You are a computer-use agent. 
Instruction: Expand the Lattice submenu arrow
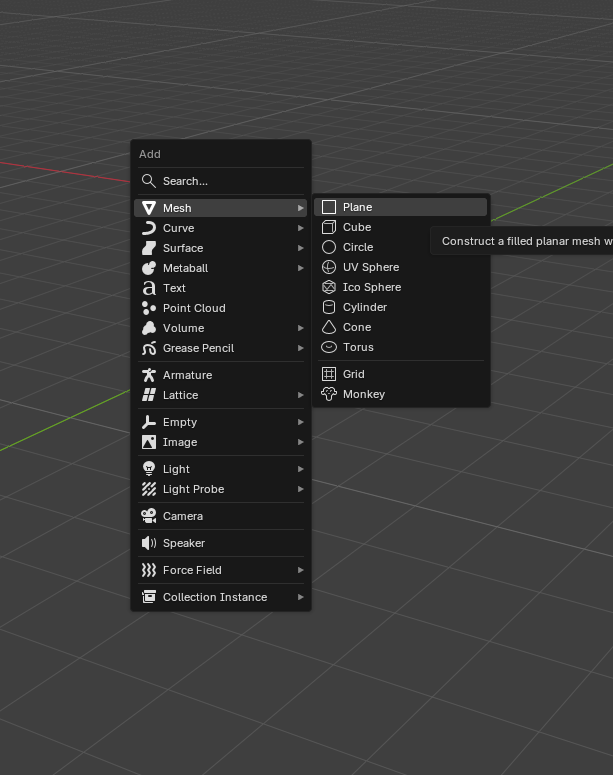pyautogui.click(x=301, y=395)
